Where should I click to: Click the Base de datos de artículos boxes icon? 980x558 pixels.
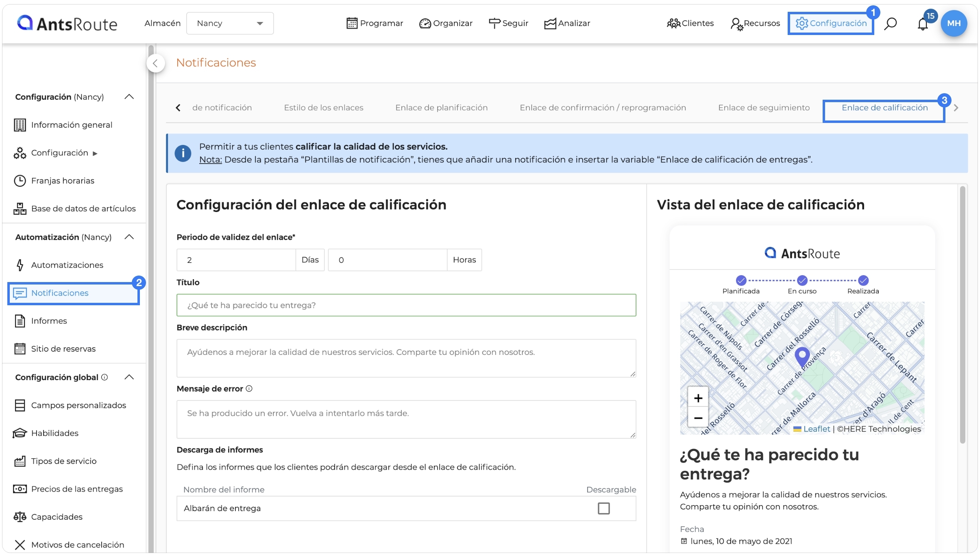point(20,208)
